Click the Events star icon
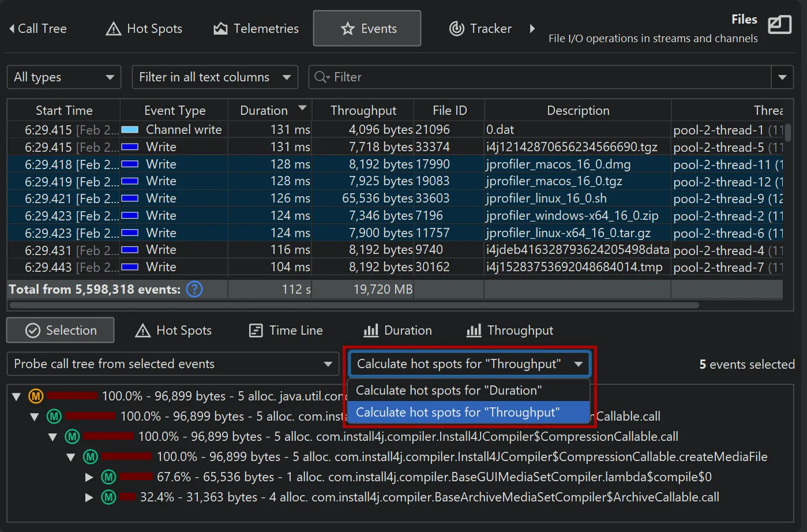807x532 pixels. 346,28
